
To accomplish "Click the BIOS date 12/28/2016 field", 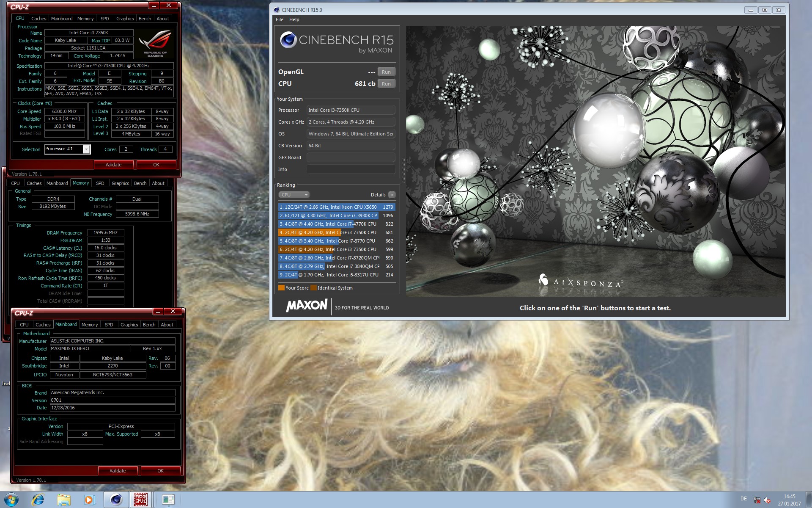I will tap(112, 408).
